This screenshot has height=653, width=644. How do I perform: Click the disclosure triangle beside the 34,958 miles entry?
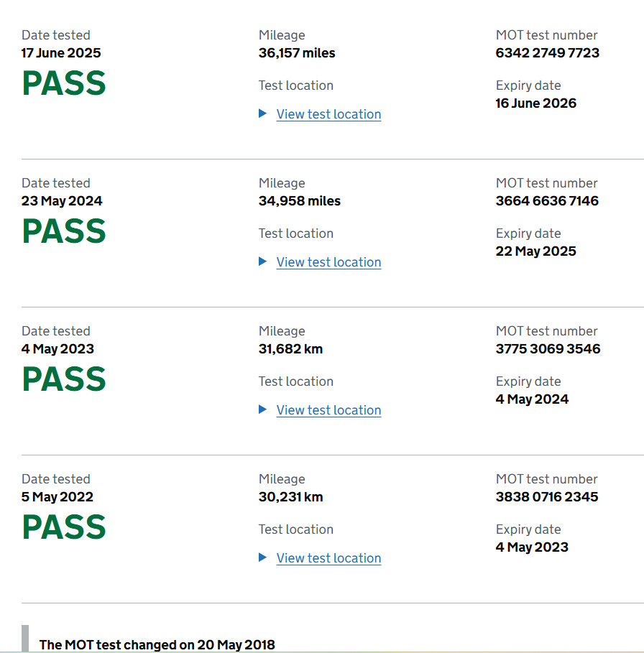(262, 261)
